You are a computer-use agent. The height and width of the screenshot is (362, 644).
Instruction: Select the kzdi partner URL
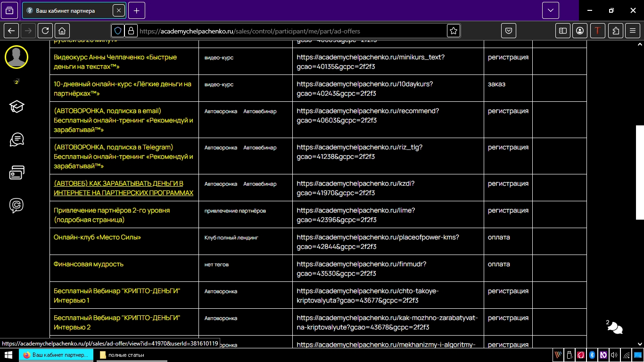(x=355, y=188)
